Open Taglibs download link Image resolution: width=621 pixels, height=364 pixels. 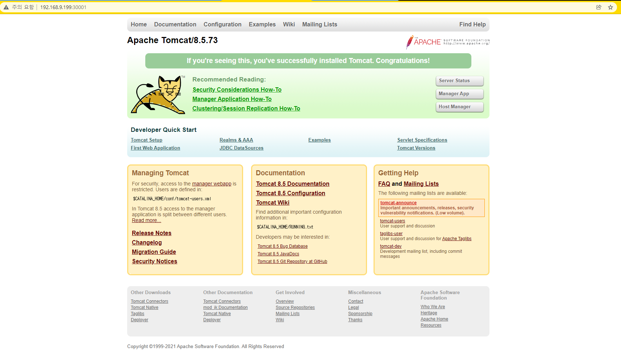137,314
